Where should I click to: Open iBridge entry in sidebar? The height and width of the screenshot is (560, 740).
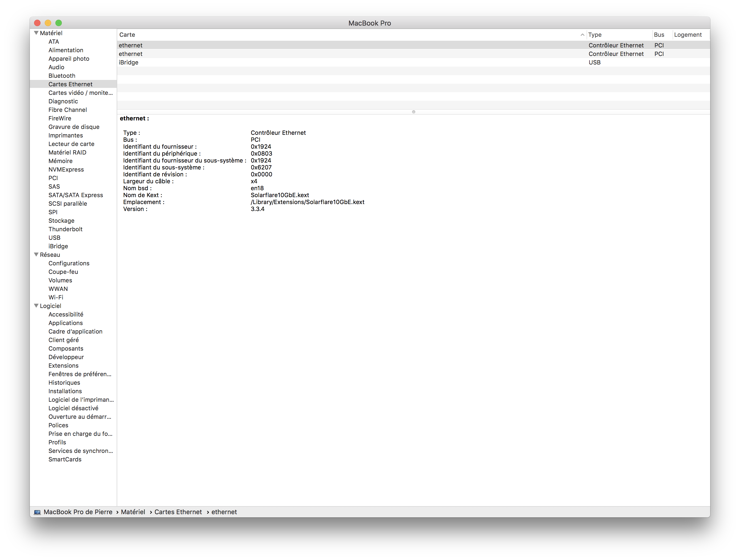pyautogui.click(x=58, y=246)
